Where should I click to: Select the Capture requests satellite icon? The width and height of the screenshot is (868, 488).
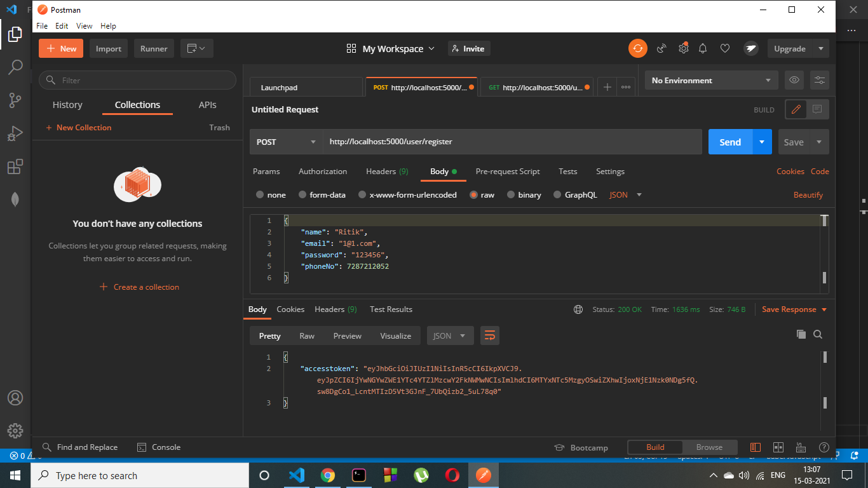pyautogui.click(x=661, y=48)
